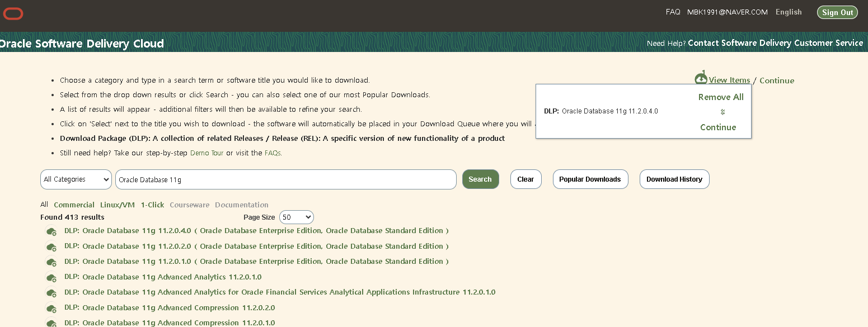The height and width of the screenshot is (327, 868).
Task: Open the Demo Tour link
Action: pyautogui.click(x=207, y=153)
